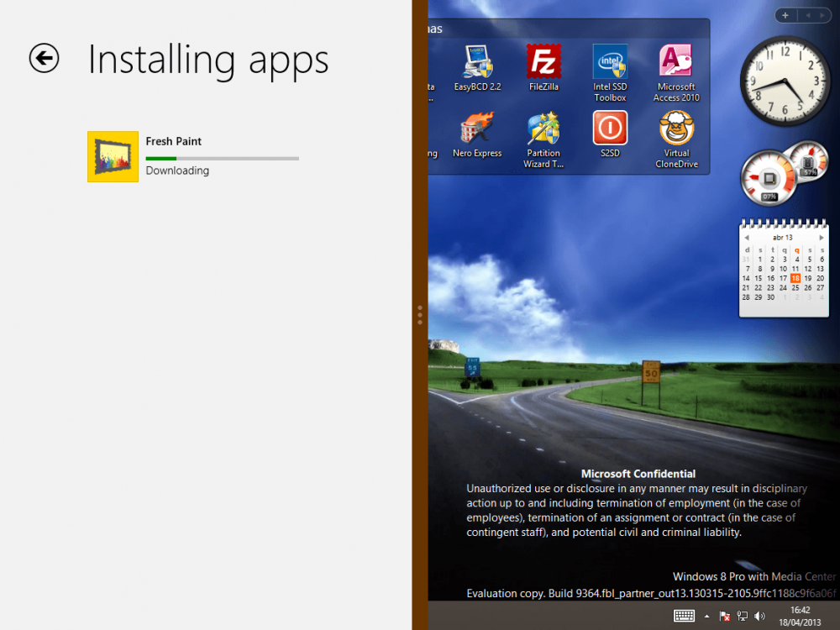The image size is (840, 630).
Task: Click the Fresh Paint download progress bar
Action: pos(223,159)
